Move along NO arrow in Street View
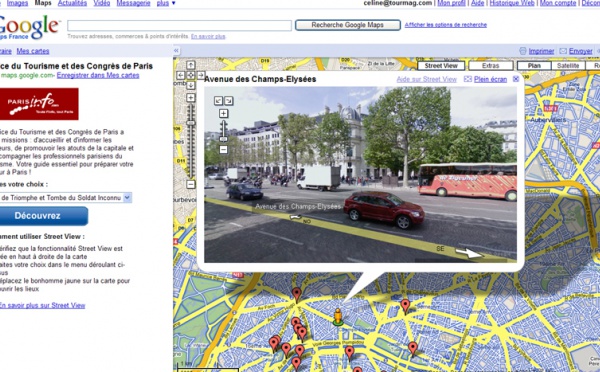Viewport: 600px width, 372px height. coord(295,217)
